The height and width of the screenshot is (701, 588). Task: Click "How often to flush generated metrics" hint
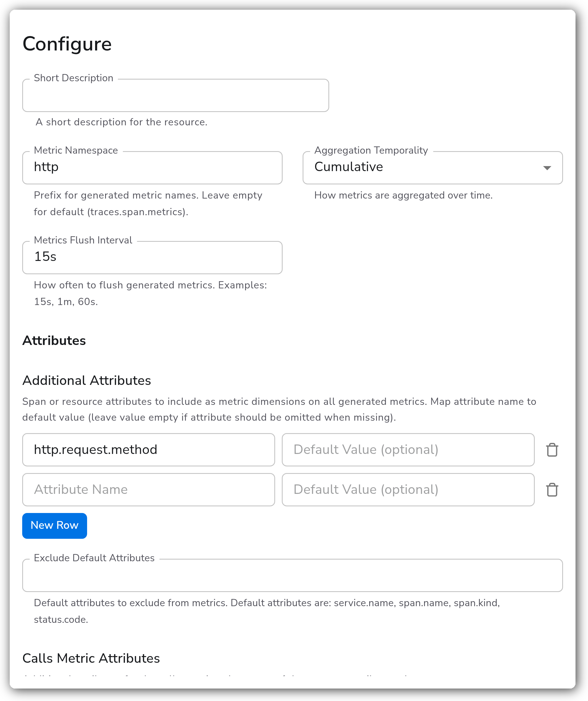pyautogui.click(x=151, y=293)
